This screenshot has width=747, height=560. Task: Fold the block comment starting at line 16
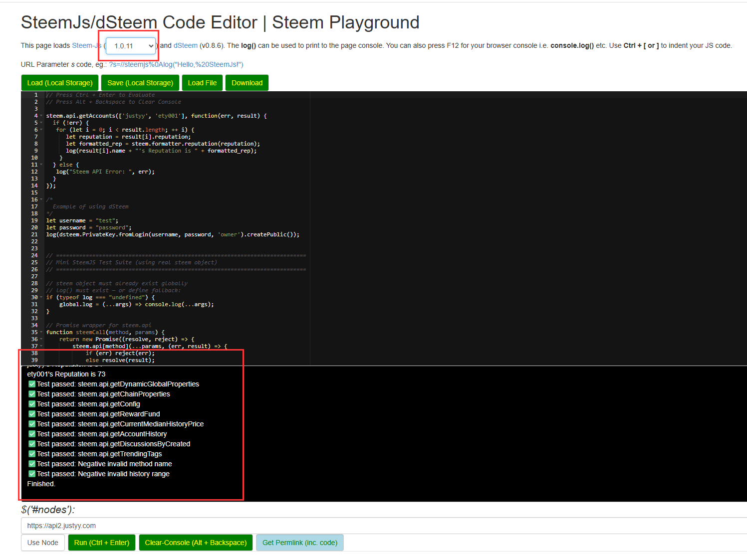41,199
